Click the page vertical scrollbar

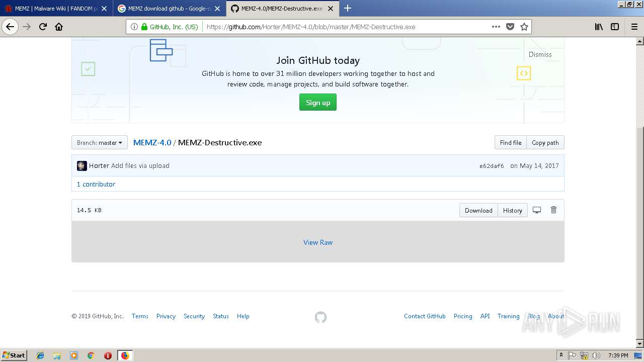click(640, 193)
